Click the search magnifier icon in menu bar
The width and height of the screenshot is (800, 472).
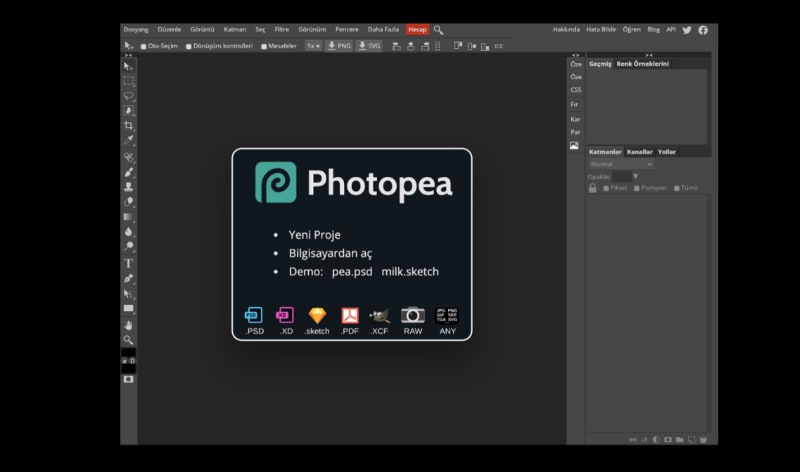[x=438, y=30]
